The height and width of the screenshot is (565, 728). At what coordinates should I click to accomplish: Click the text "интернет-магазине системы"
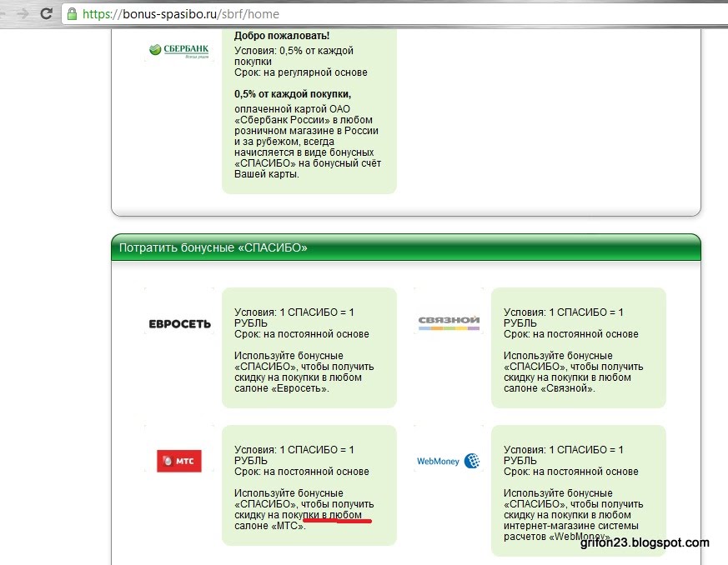570,526
